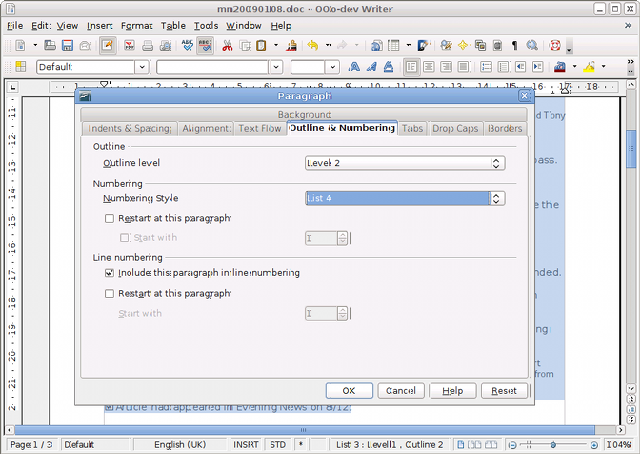Select the Cut scissors icon
The image size is (640, 454).
pyautogui.click(x=228, y=46)
